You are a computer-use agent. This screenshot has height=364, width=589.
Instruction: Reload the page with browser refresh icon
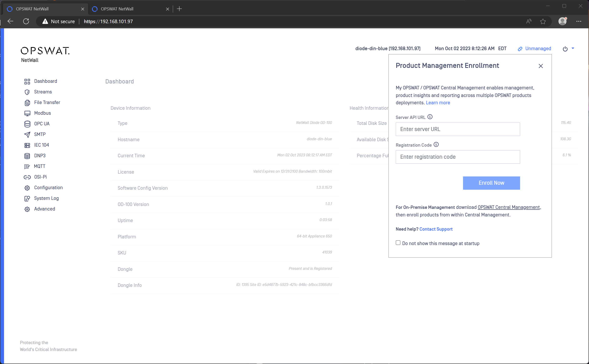point(26,22)
